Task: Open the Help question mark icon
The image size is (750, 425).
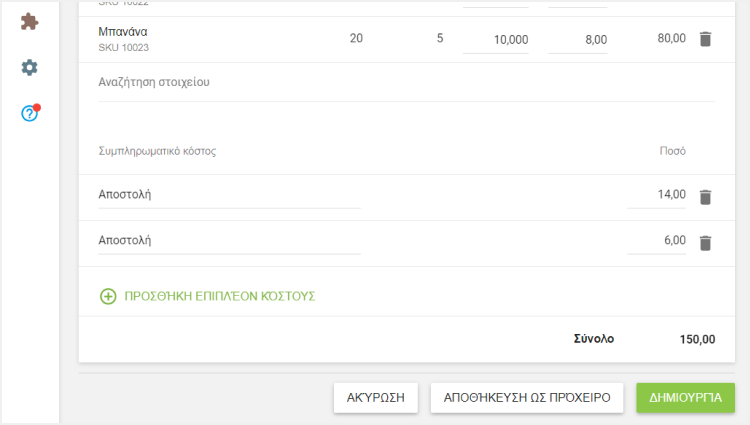Action: point(30,113)
